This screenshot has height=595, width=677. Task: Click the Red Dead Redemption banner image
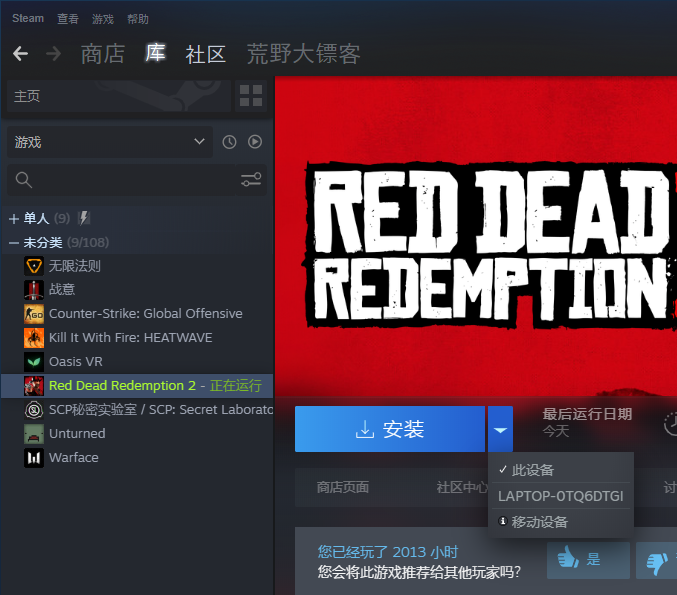(476, 236)
